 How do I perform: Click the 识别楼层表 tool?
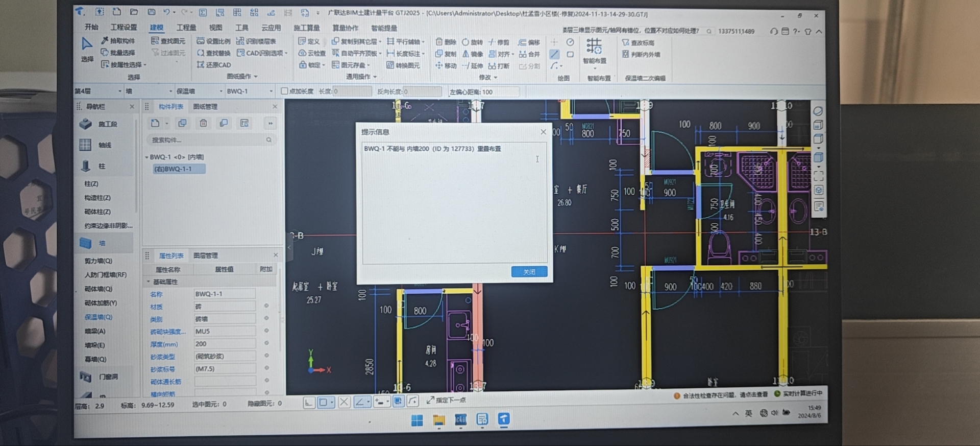(x=256, y=41)
